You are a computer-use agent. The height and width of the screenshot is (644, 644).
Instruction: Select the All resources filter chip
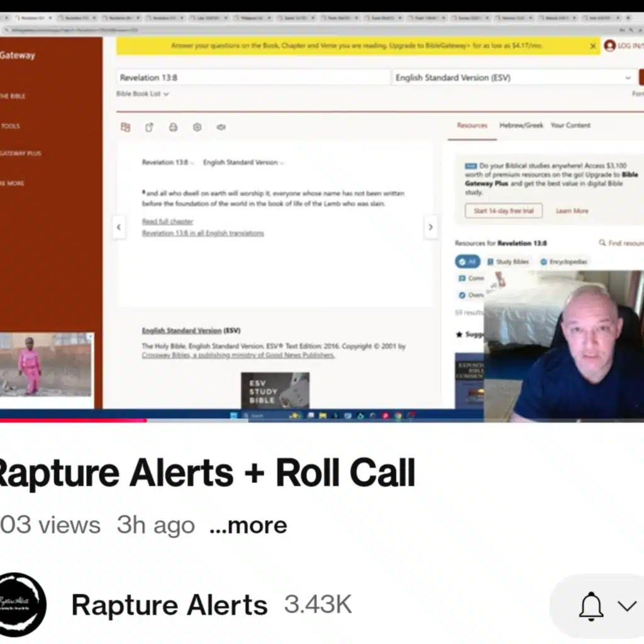tap(467, 262)
